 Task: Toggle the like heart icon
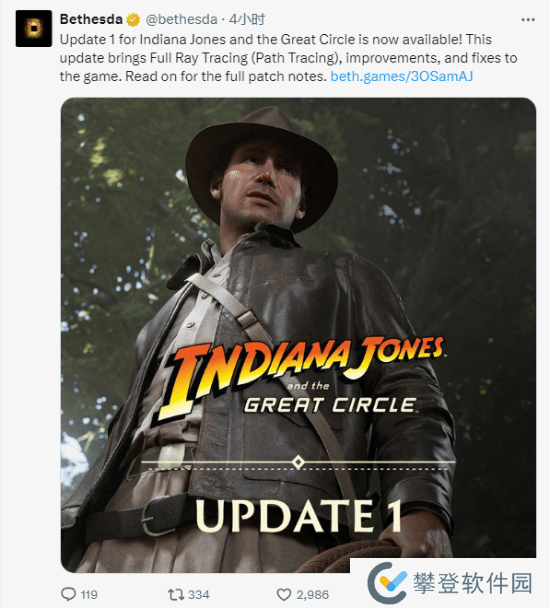(x=284, y=594)
